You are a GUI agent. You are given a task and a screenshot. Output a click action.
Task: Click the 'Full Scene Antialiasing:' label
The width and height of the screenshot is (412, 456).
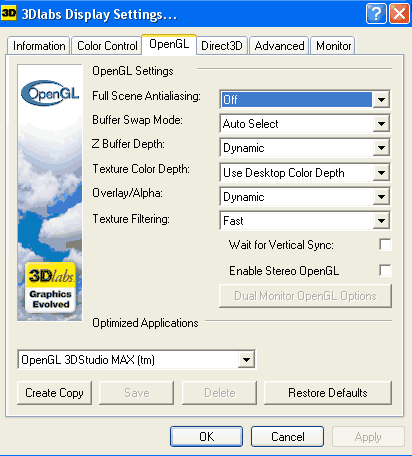[146, 96]
